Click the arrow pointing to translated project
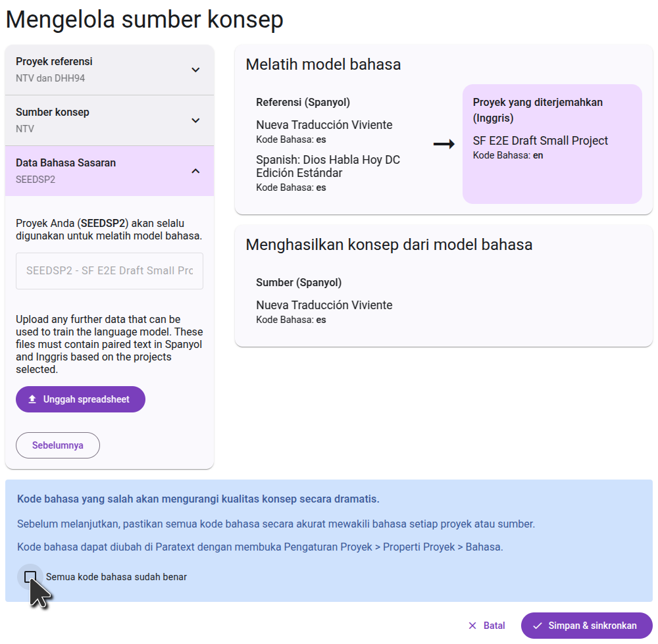The width and height of the screenshot is (658, 644). pyautogui.click(x=444, y=145)
